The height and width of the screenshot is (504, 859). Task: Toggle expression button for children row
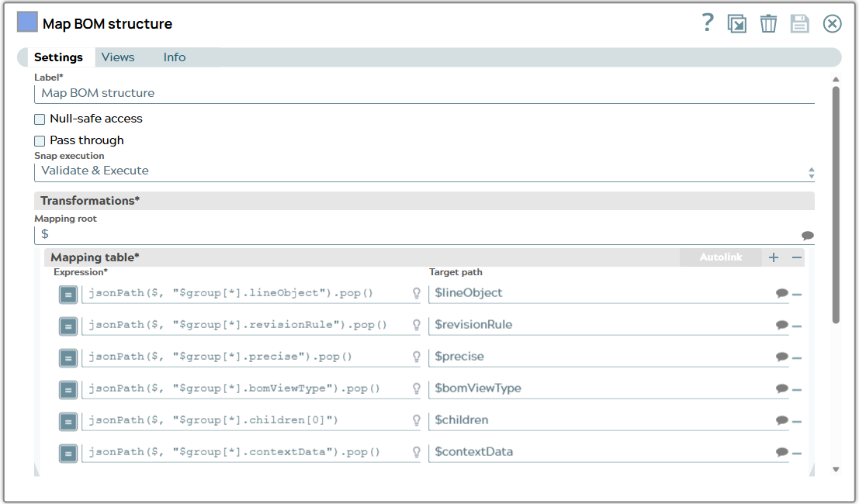(x=68, y=421)
